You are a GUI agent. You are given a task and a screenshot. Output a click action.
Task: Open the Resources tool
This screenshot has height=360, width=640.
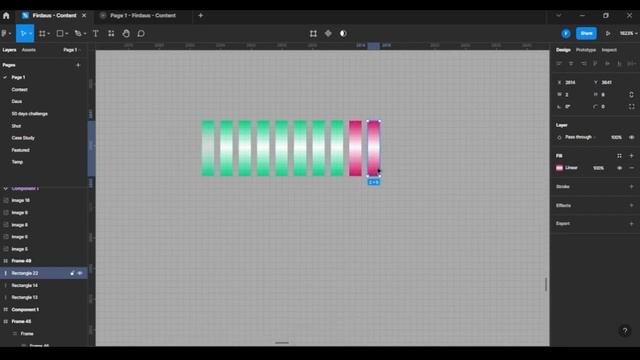pos(111,33)
